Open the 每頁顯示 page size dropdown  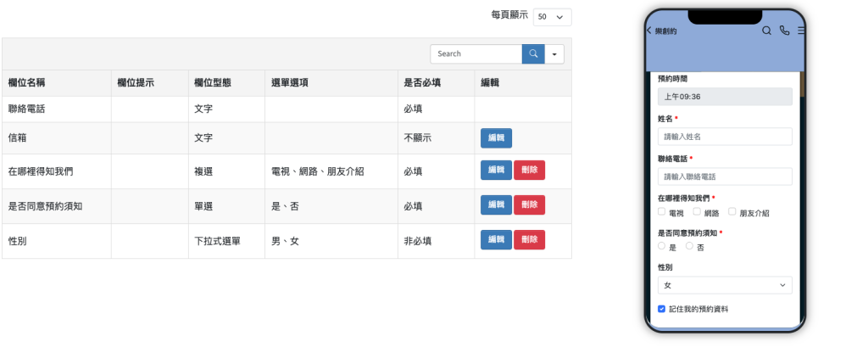[x=552, y=16]
